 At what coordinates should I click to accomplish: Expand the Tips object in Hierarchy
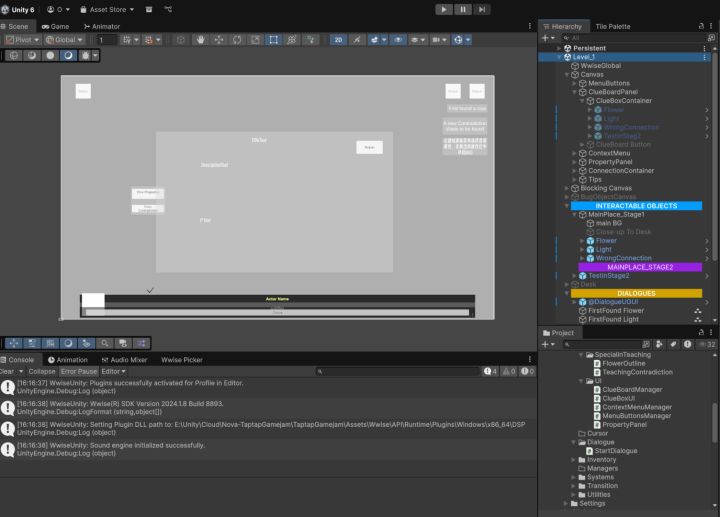pyautogui.click(x=575, y=179)
